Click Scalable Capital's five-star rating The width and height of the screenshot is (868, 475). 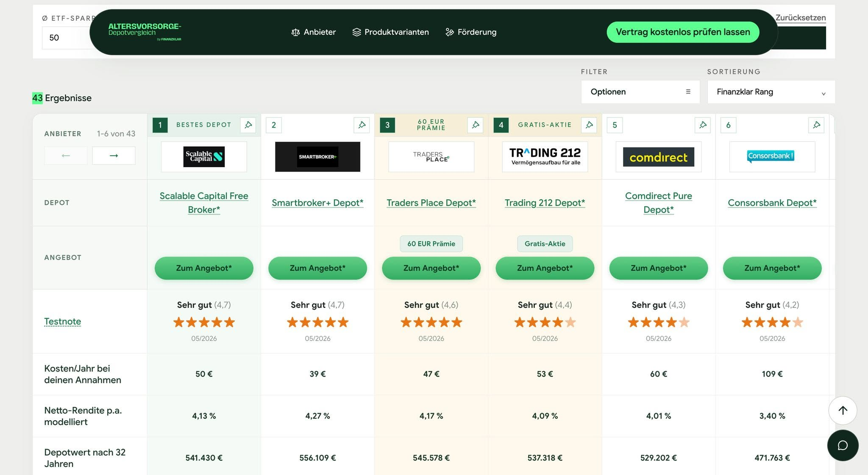[x=204, y=322]
